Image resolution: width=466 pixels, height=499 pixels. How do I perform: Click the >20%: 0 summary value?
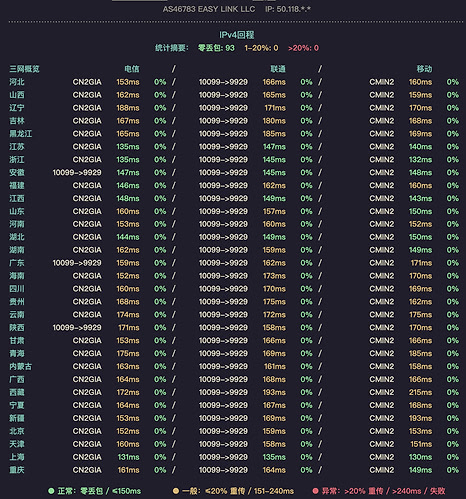(x=303, y=48)
